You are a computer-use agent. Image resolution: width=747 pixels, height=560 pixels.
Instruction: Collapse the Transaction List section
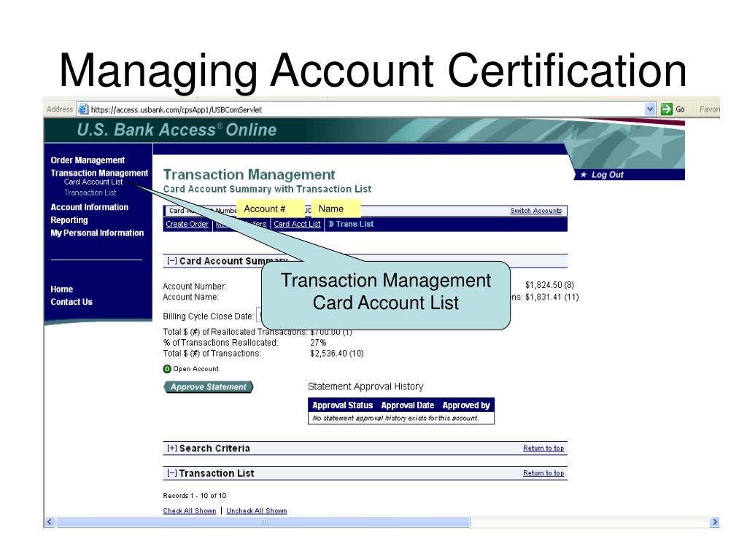coord(172,473)
